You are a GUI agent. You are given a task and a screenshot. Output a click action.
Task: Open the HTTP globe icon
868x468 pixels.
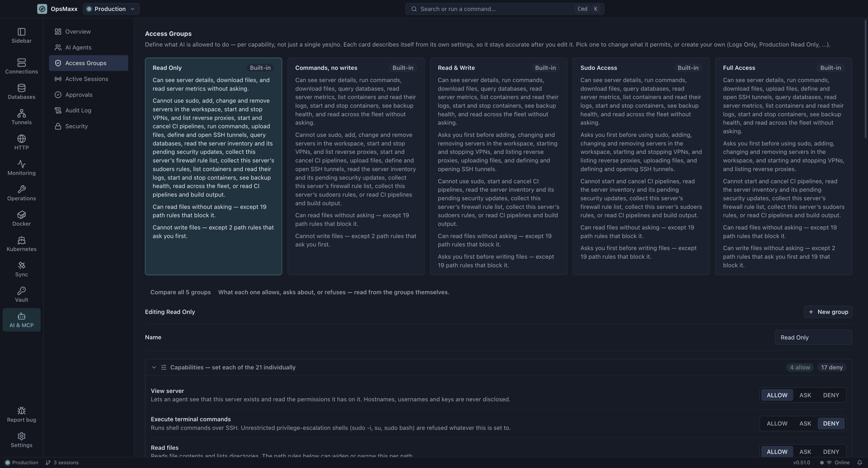(x=21, y=139)
